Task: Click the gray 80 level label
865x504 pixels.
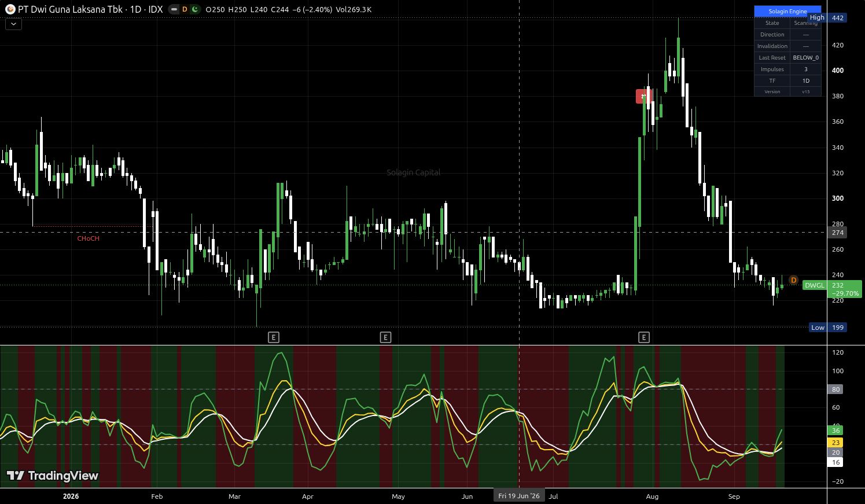Action: 835,389
